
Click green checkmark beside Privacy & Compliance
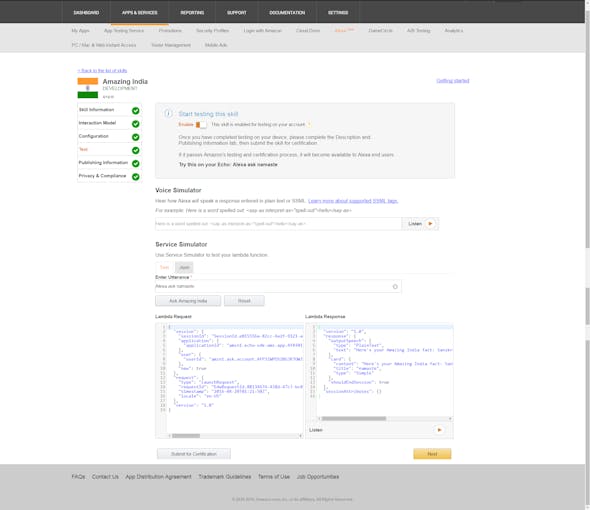[x=135, y=177]
